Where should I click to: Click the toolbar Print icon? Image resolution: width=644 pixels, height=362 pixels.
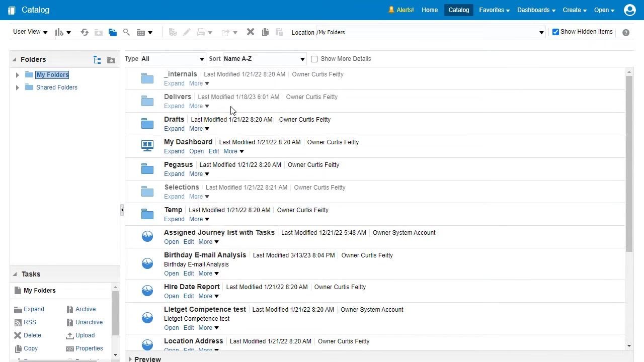click(204, 32)
